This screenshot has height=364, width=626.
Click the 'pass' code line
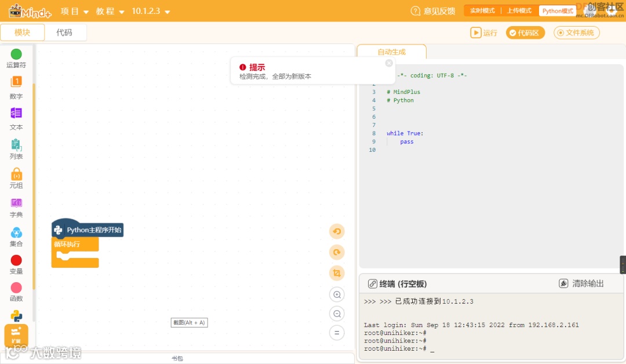coord(407,141)
